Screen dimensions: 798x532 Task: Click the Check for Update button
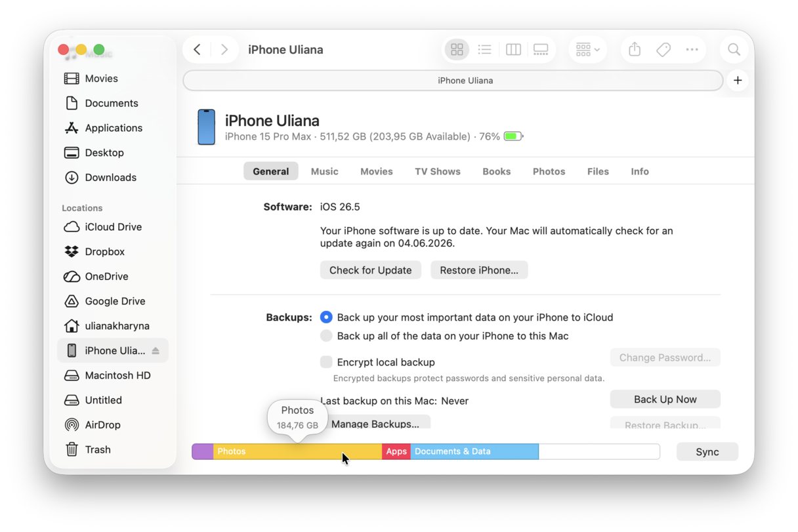coord(370,270)
